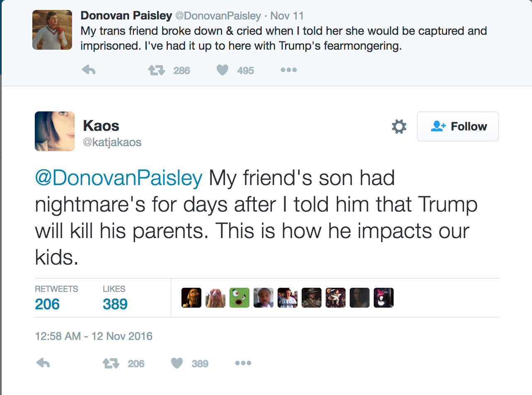Image resolution: width=532 pixels, height=395 pixels.
Task: Open the gear settings menu for Kaos
Action: point(399,126)
